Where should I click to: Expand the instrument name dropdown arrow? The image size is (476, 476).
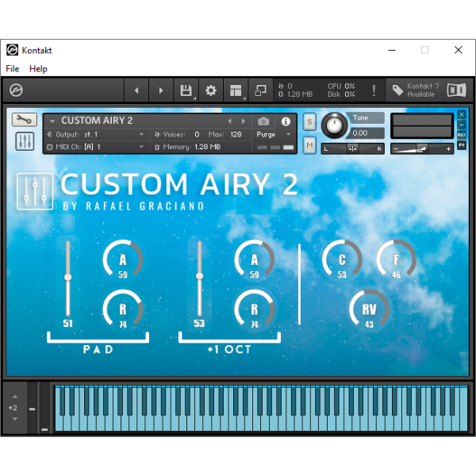52,121
